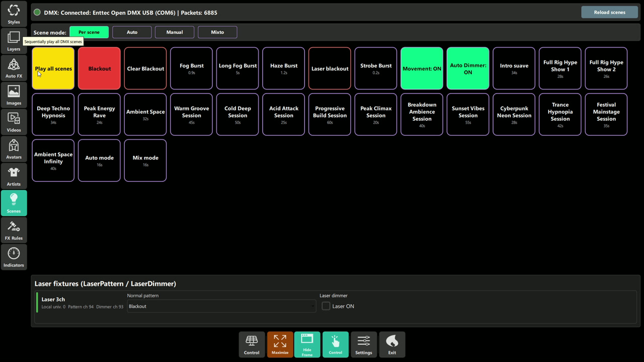Click the yellow Play all scenes button
Image resolution: width=644 pixels, height=362 pixels.
point(53,68)
